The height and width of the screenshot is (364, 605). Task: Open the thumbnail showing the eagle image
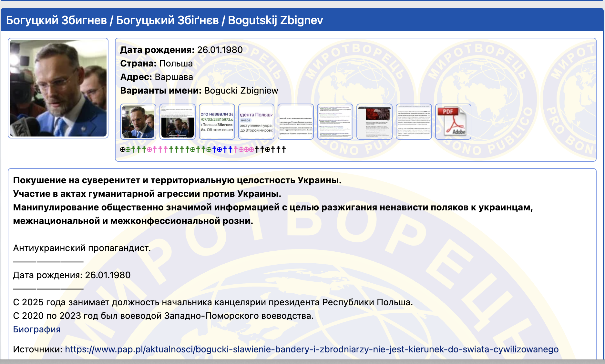[374, 122]
